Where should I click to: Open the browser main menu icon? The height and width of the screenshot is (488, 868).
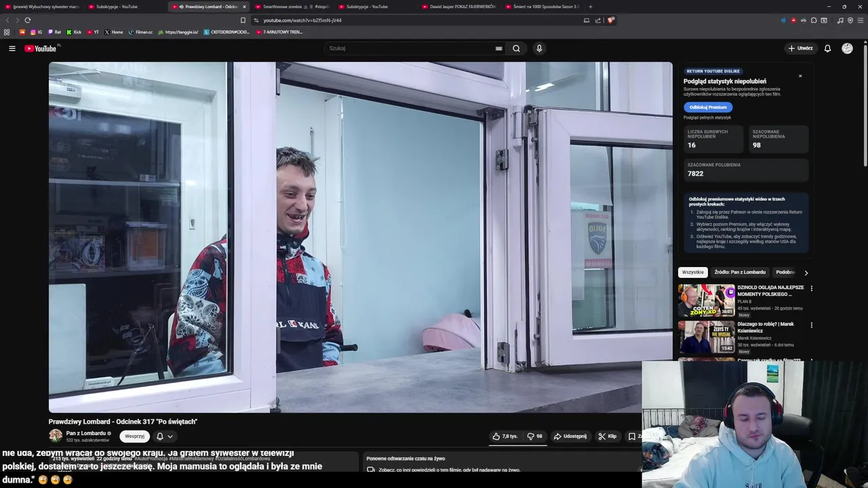pos(861,20)
